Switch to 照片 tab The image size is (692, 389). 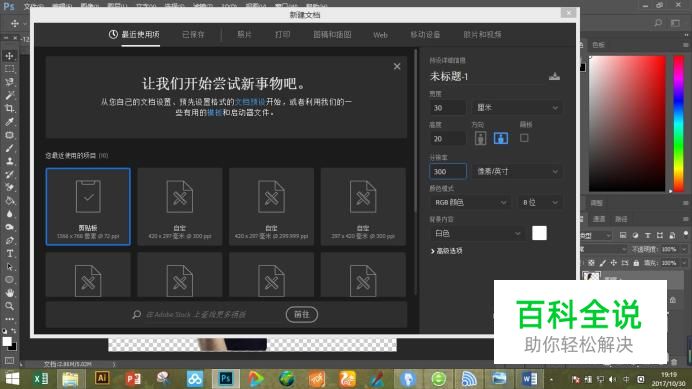[244, 34]
